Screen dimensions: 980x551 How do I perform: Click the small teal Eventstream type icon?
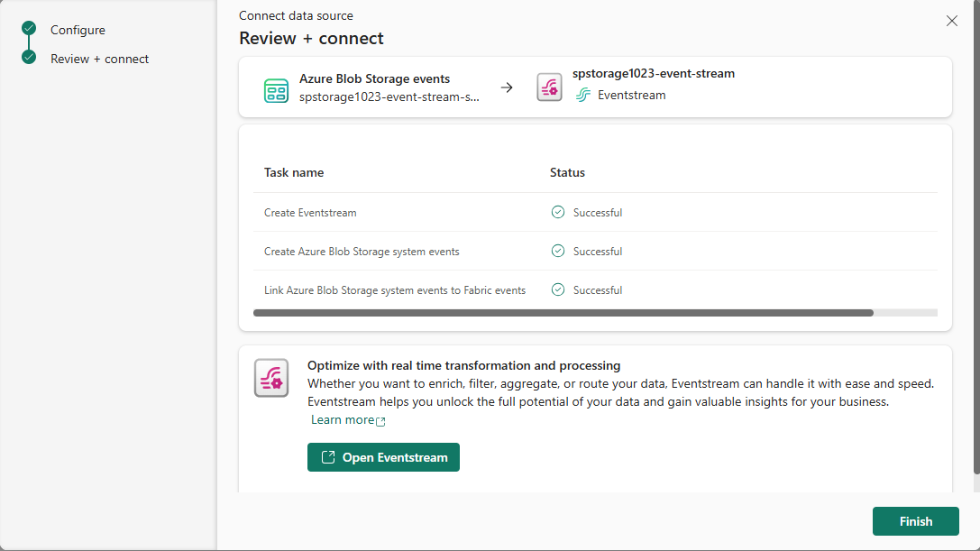[x=583, y=95]
